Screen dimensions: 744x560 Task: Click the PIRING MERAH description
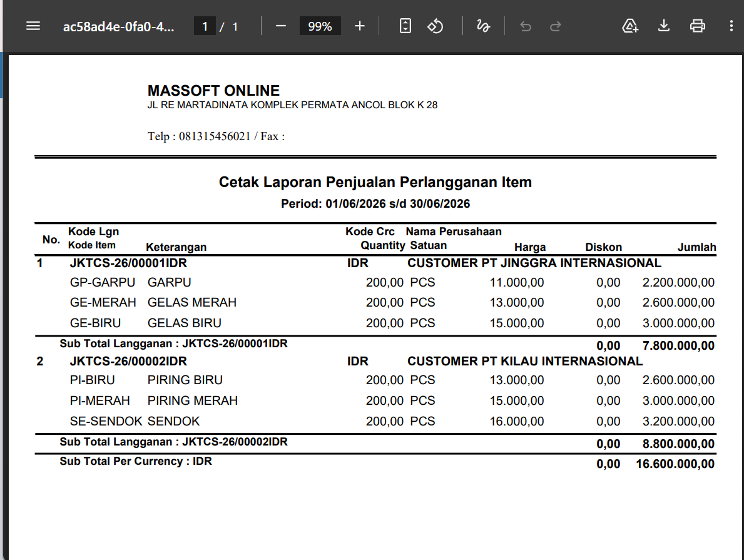click(x=192, y=400)
